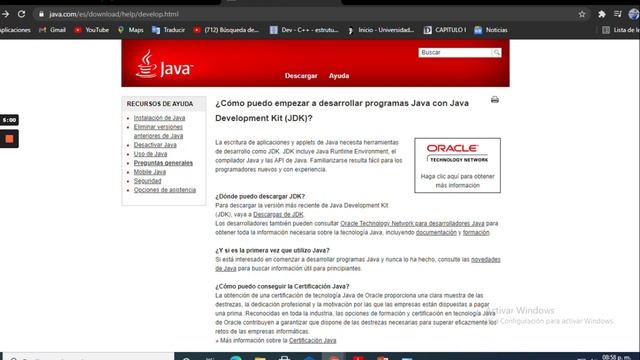This screenshot has height=360, width=640.
Task: Focus the Buscar search field
Action: (x=455, y=53)
